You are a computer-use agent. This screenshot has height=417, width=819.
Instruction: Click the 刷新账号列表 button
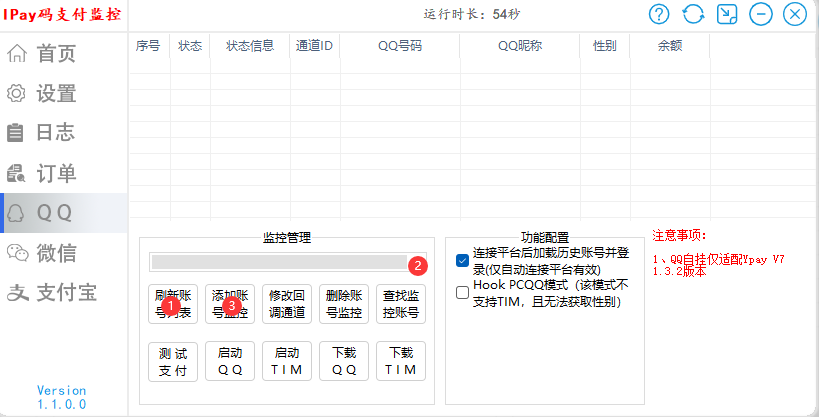pyautogui.click(x=173, y=304)
